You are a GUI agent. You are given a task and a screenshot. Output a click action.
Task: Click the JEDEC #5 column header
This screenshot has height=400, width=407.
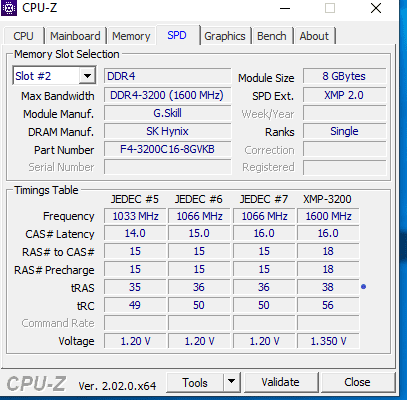tap(135, 199)
